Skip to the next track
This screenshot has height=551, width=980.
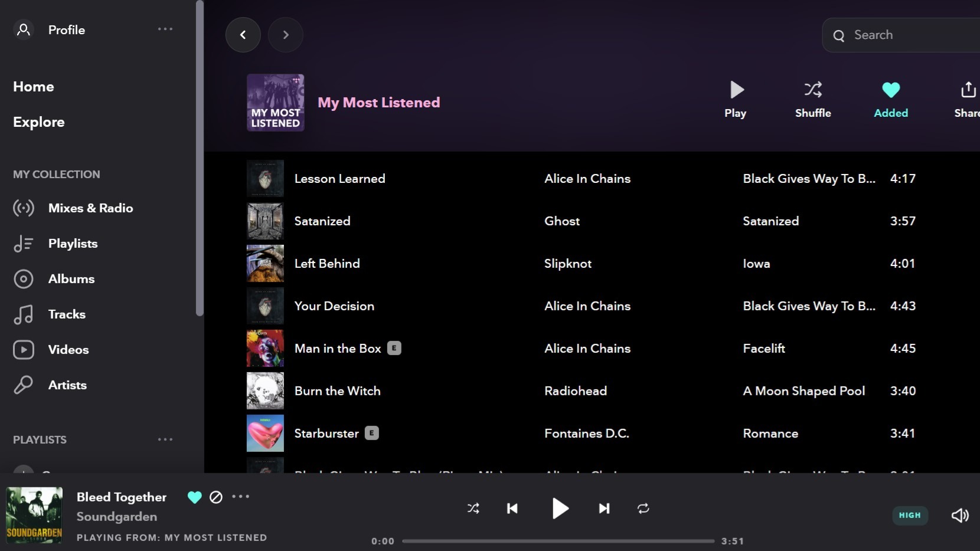coord(603,509)
